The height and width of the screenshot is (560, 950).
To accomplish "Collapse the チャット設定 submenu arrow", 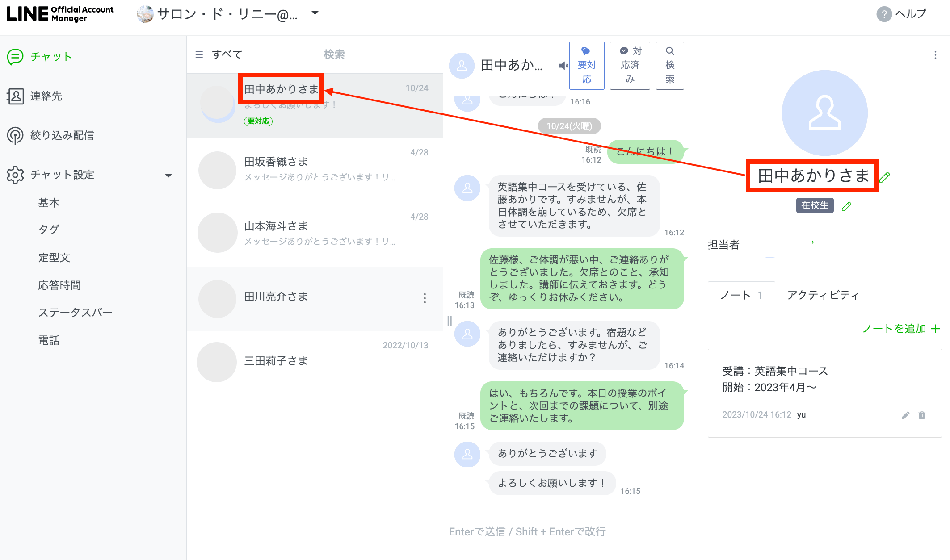I will coord(168,176).
